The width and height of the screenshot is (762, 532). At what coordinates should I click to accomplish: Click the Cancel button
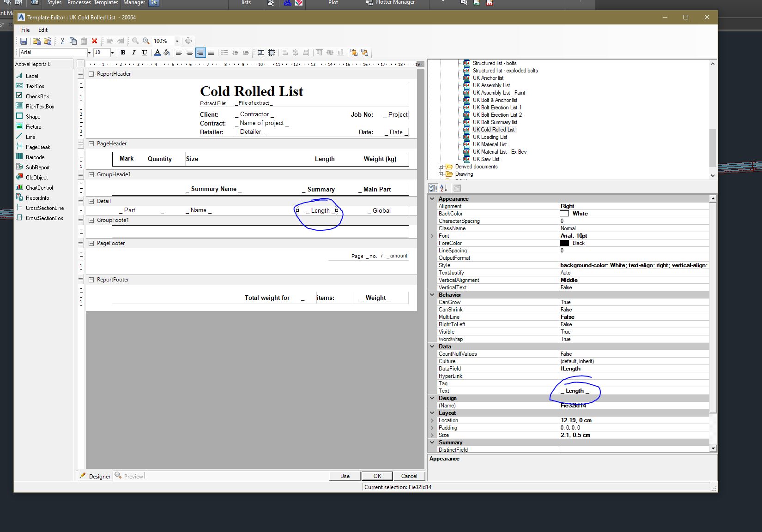[409, 476]
